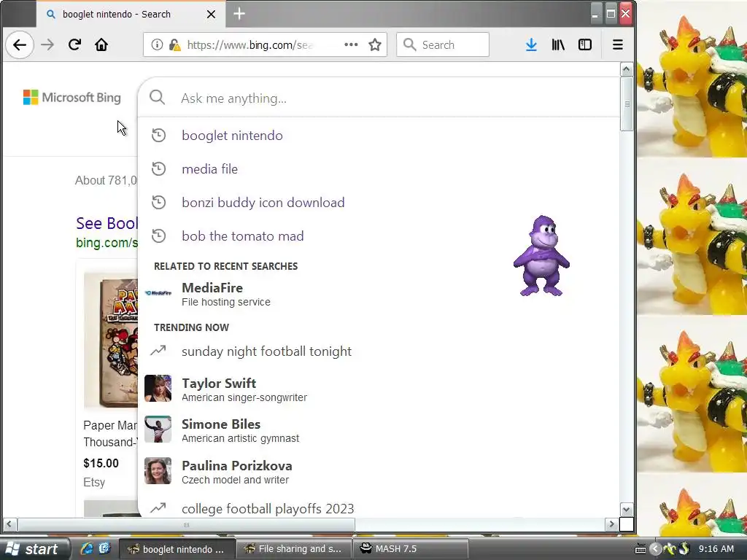This screenshot has width=747, height=560.
Task: Click the vertical scrollbar thumb
Action: click(x=627, y=104)
